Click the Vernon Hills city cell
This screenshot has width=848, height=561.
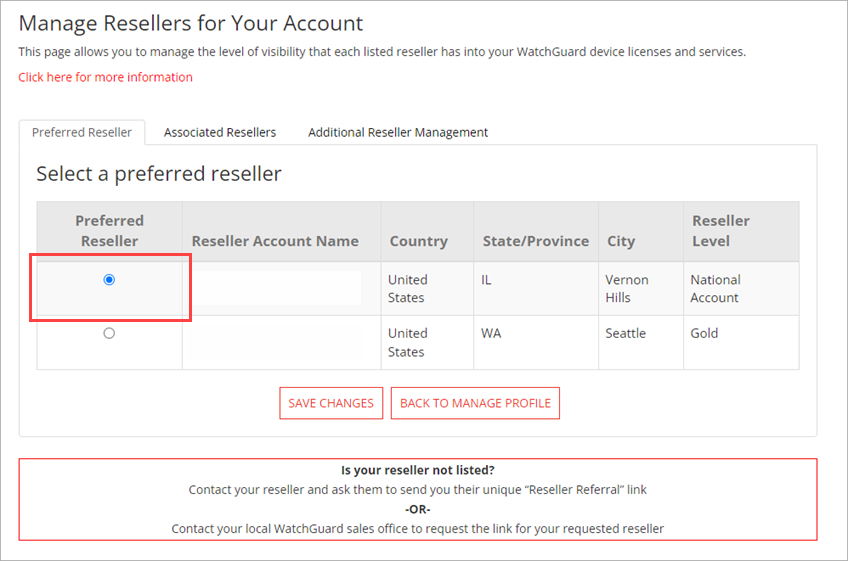click(627, 289)
